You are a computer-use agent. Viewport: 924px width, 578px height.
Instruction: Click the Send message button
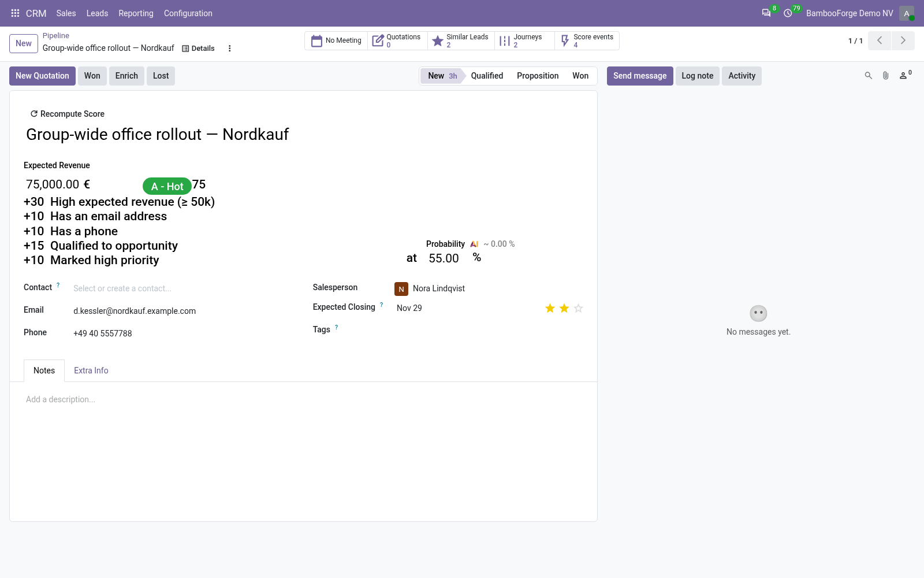640,76
